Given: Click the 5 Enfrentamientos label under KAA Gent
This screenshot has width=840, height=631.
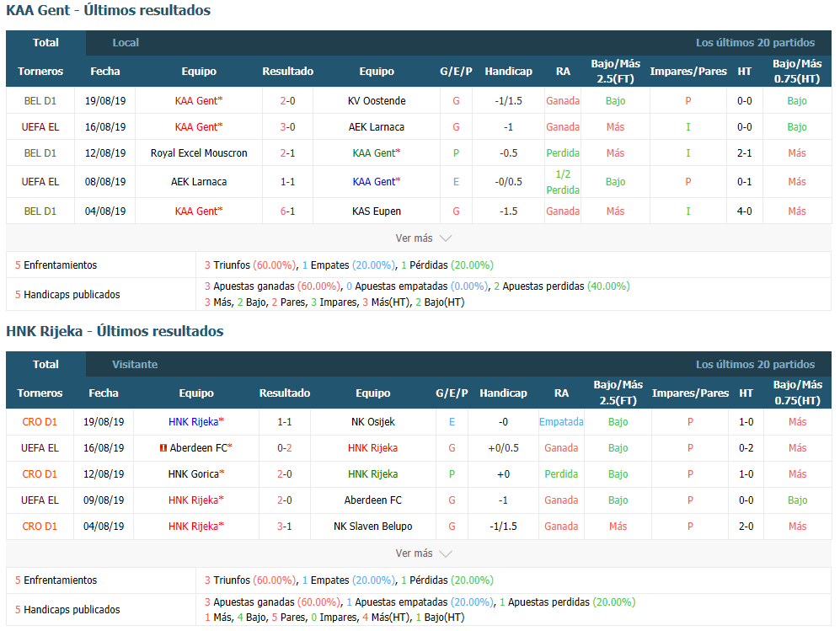Looking at the screenshot, I should 56,265.
